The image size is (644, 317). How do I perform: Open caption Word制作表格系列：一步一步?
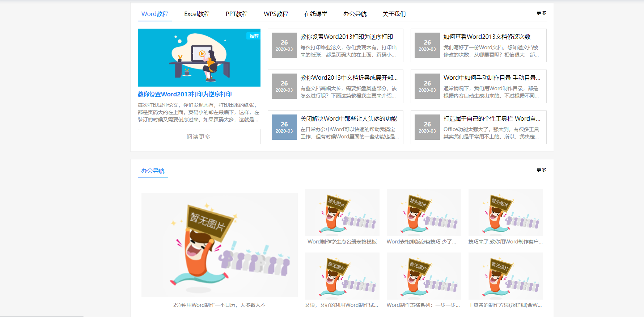click(423, 305)
